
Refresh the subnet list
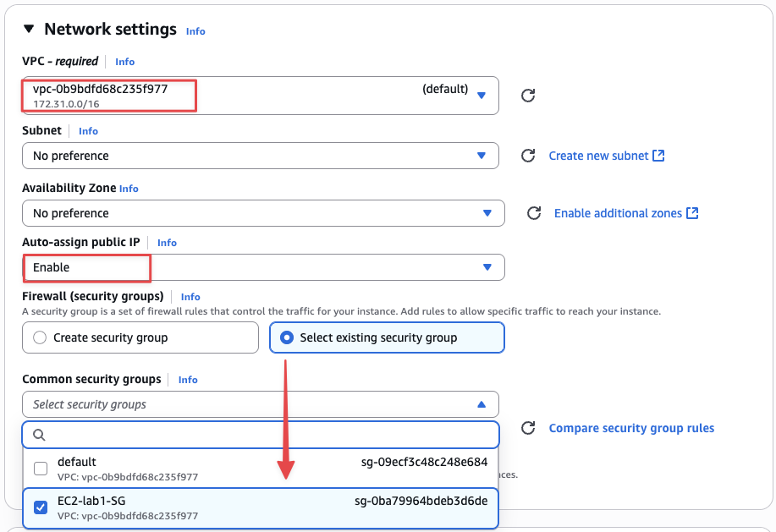point(528,156)
